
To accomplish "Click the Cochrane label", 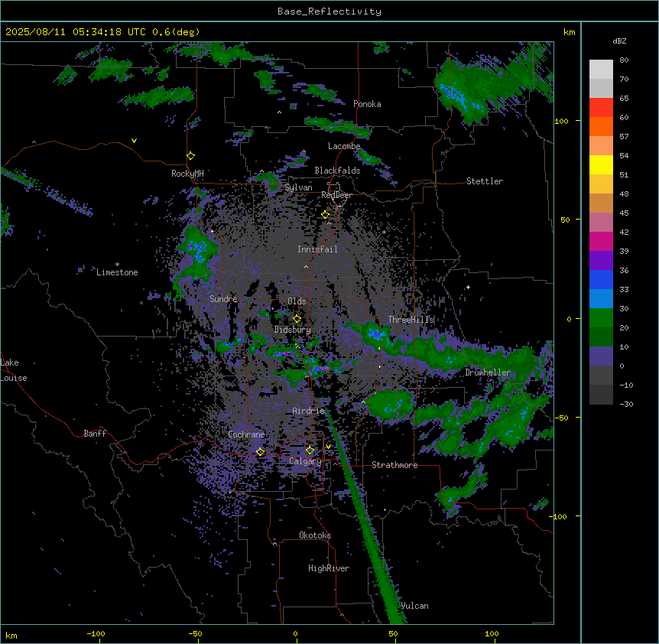I will (x=246, y=434).
